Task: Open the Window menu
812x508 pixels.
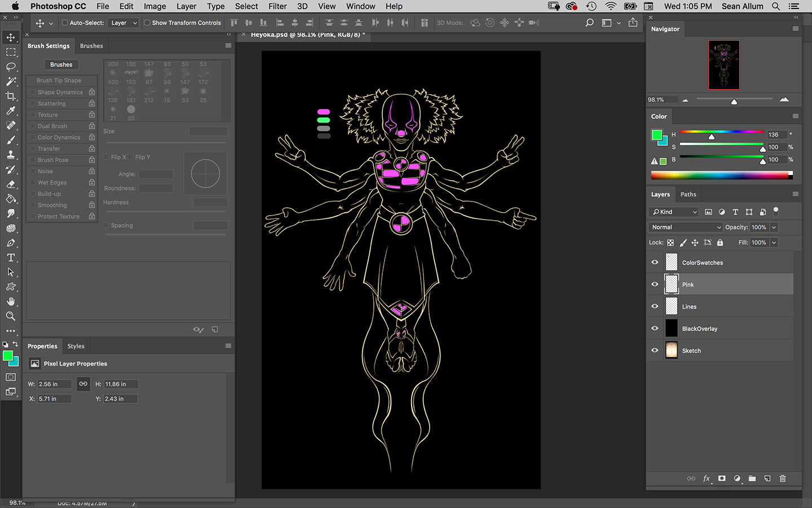Action: [361, 6]
